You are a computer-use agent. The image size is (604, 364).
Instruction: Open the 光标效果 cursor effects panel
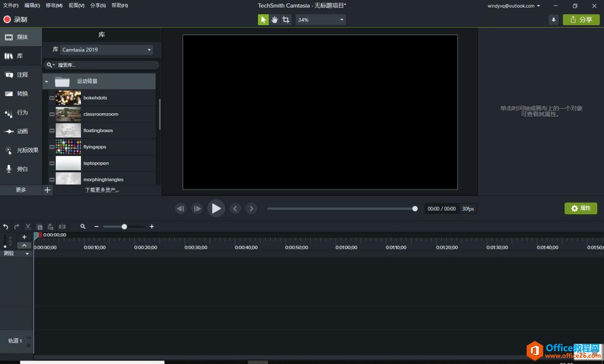click(x=21, y=150)
